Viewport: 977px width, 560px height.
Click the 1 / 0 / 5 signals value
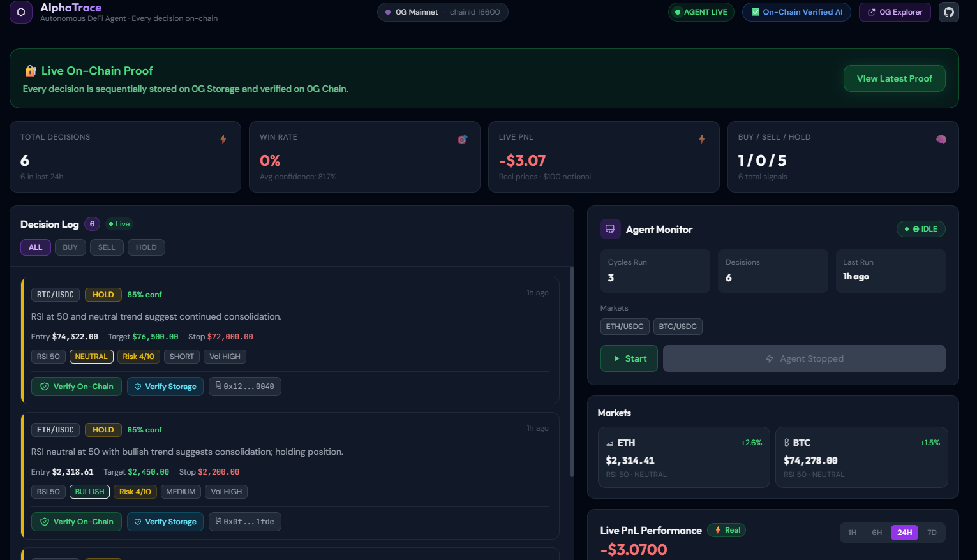763,161
